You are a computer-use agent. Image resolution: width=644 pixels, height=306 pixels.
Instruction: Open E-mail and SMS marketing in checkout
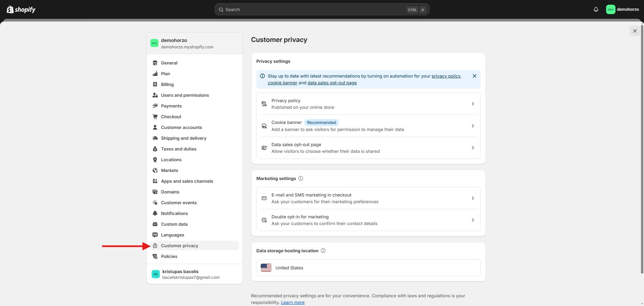point(368,198)
